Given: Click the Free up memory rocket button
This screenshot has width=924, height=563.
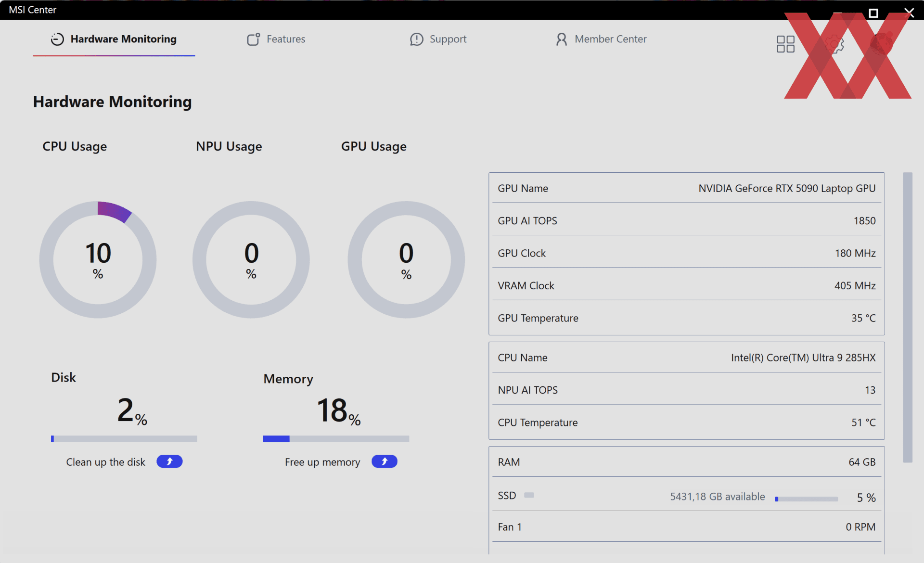Looking at the screenshot, I should tap(385, 461).
